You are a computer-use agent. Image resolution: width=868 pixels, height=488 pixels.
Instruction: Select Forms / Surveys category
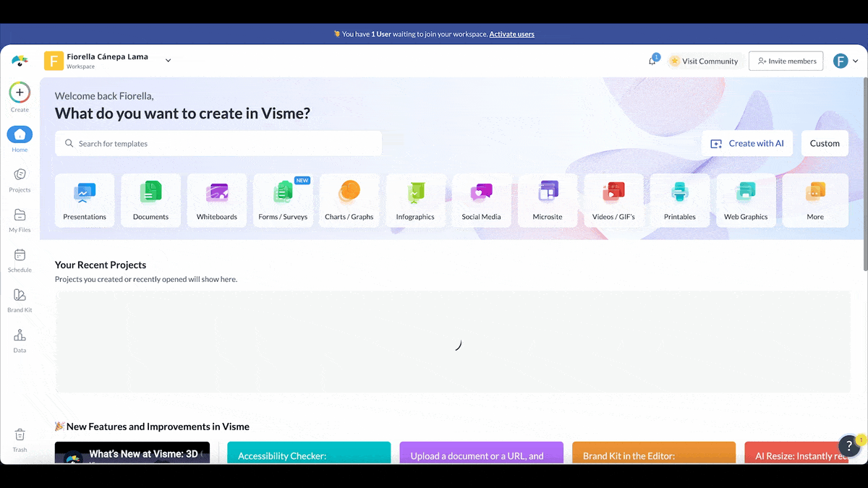click(x=283, y=200)
